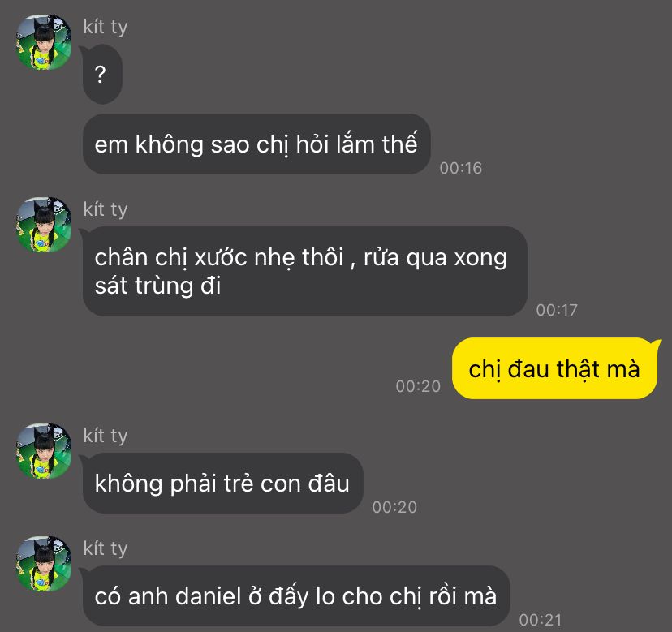
Task: Open profile picture beside "có anh daniel" message
Action: tap(44, 563)
